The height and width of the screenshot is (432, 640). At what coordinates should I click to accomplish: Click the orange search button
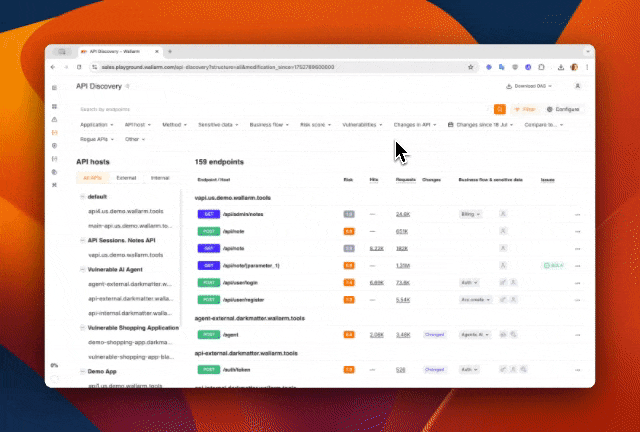tap(499, 108)
